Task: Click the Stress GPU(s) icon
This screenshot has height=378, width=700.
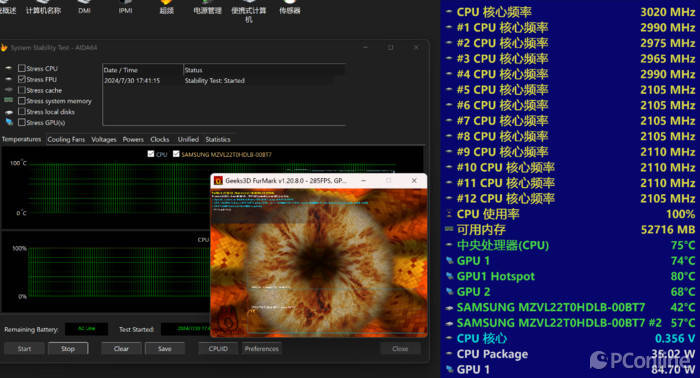Action: click(9, 122)
